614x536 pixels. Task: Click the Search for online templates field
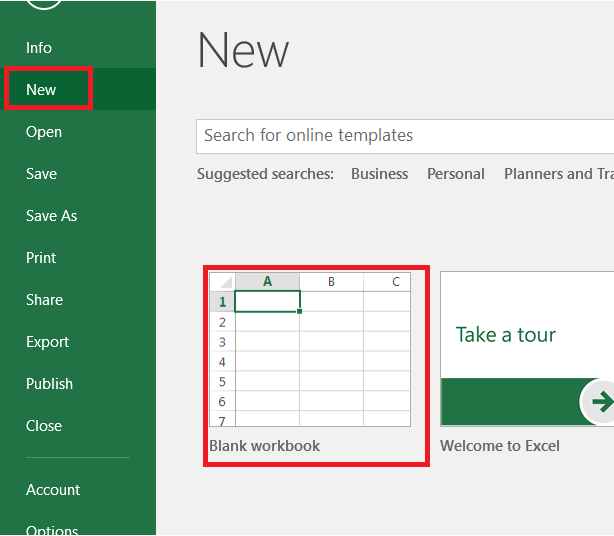click(405, 136)
